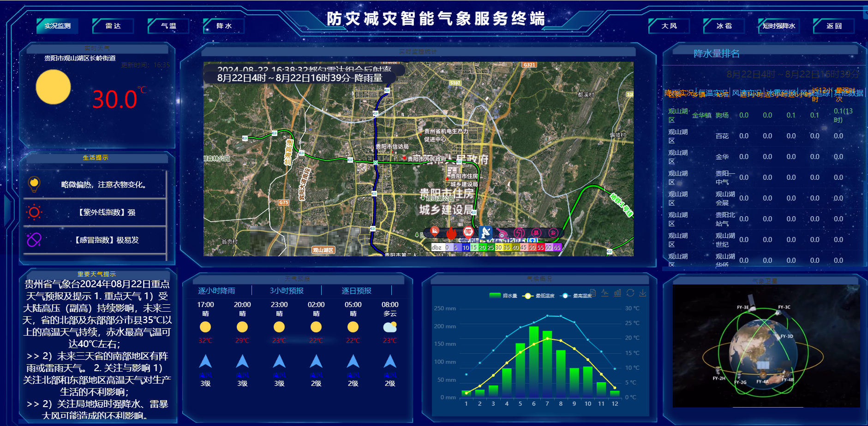Click the 金华镇 cell in ranking table

[701, 115]
